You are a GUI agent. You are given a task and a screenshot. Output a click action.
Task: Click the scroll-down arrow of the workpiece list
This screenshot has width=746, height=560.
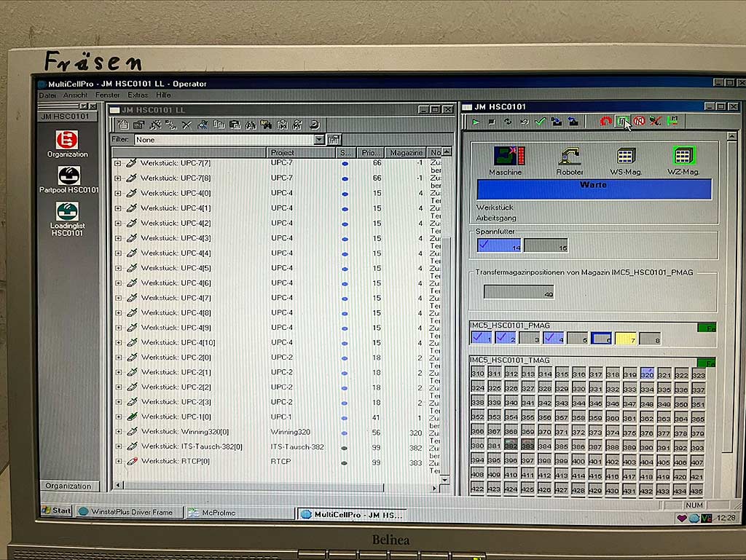pos(445,480)
